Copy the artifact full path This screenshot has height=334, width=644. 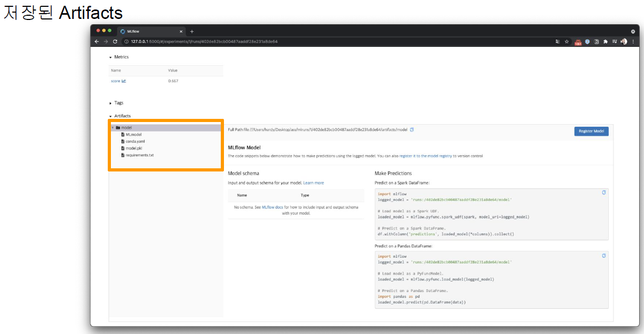pos(412,129)
